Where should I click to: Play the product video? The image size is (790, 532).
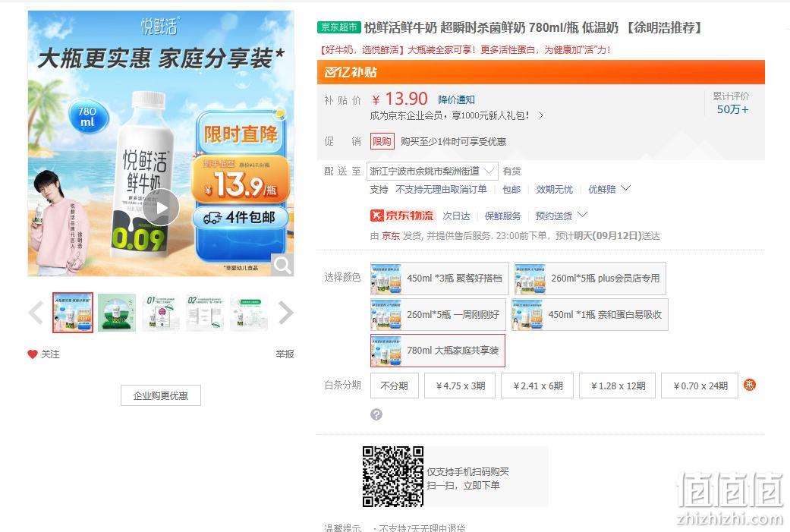click(161, 207)
